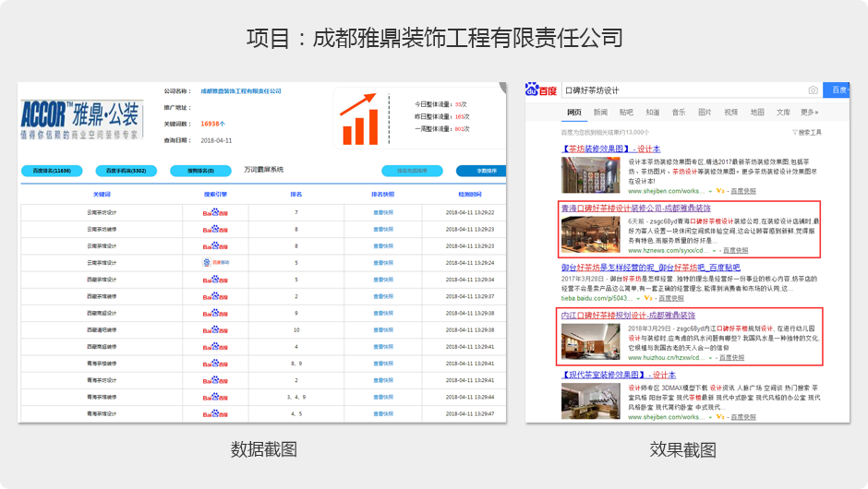Switch to the 贴吧 tab
868x489 pixels.
pyautogui.click(x=626, y=113)
